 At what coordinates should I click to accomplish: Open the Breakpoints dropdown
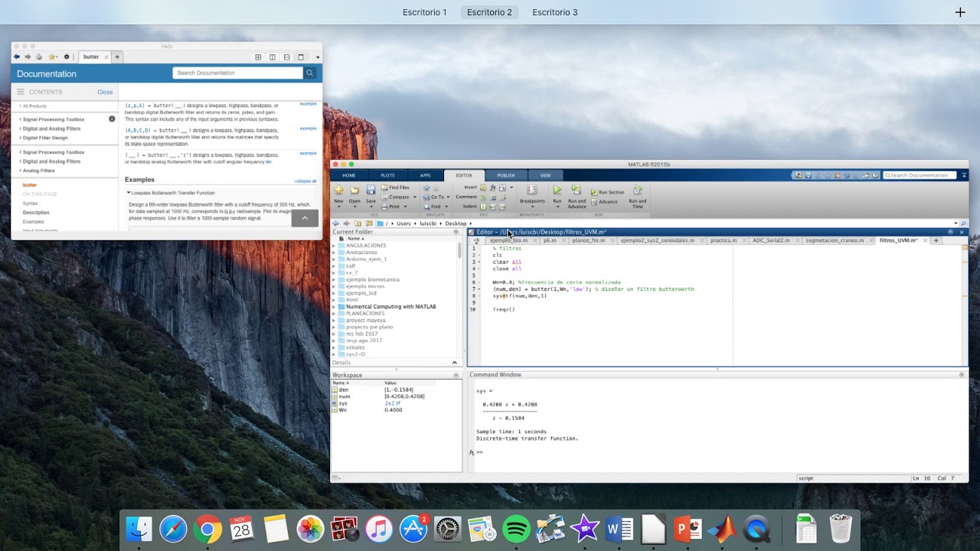pos(532,201)
